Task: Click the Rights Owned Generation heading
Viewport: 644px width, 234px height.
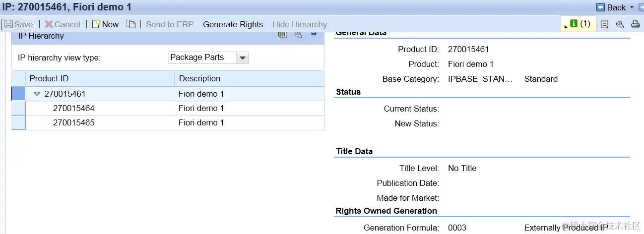Action: click(386, 211)
